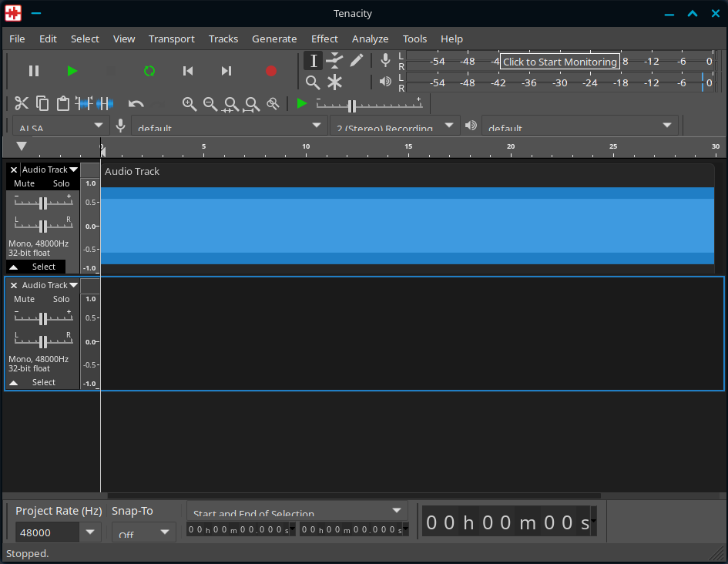Adjust the first track's gain slider
This screenshot has width=728, height=564.
pyautogui.click(x=43, y=203)
